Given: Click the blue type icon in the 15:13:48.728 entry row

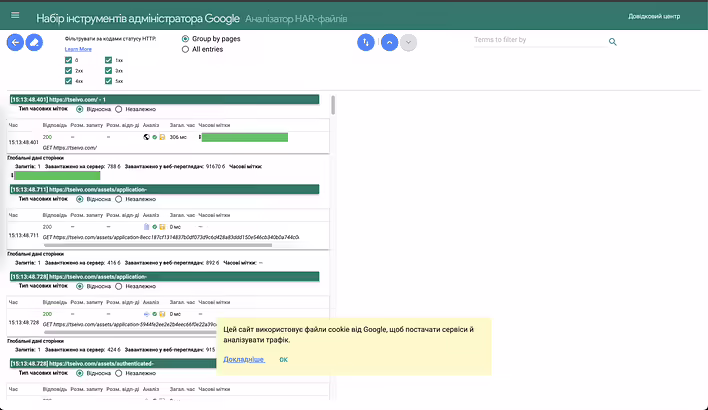Looking at the screenshot, I should [146, 314].
